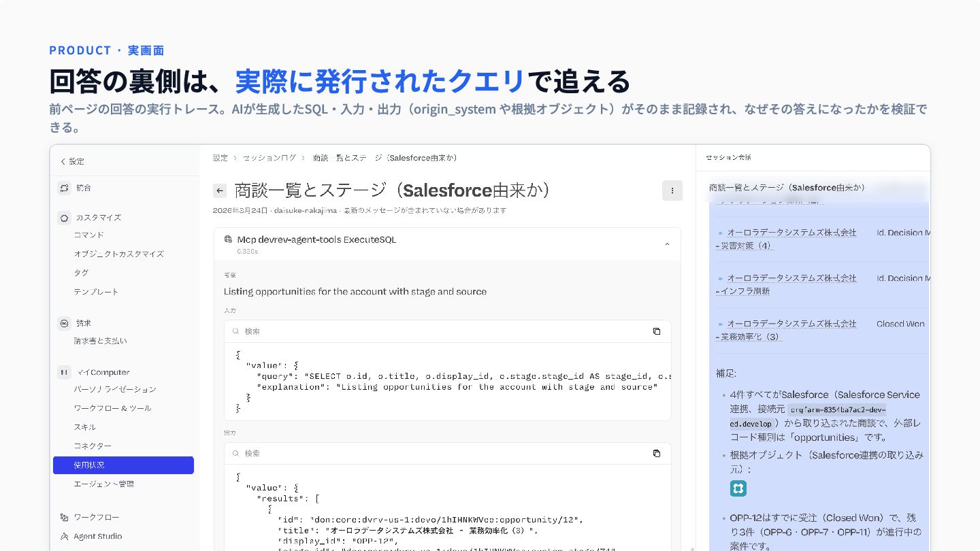
Task: Click the 補足: heading in conversation
Action: [726, 373]
